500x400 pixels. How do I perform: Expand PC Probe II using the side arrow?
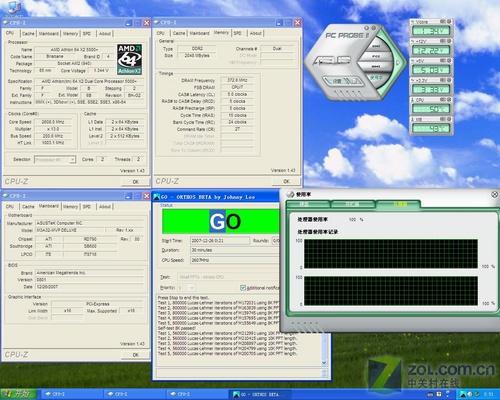[398, 63]
